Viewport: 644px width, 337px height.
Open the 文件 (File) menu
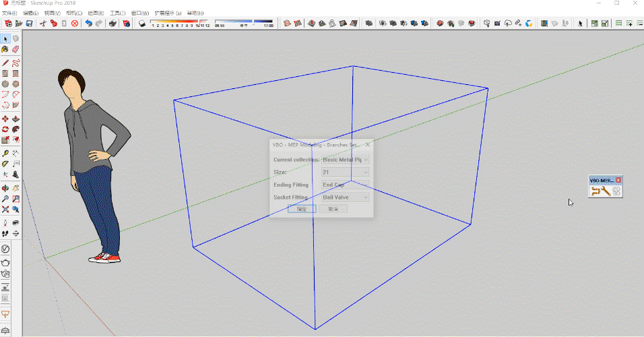(9, 13)
